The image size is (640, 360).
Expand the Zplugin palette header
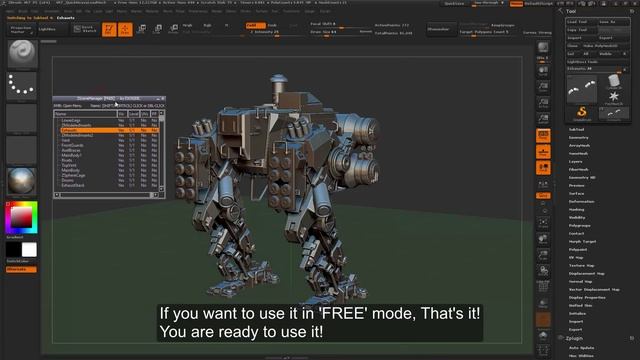[574, 338]
